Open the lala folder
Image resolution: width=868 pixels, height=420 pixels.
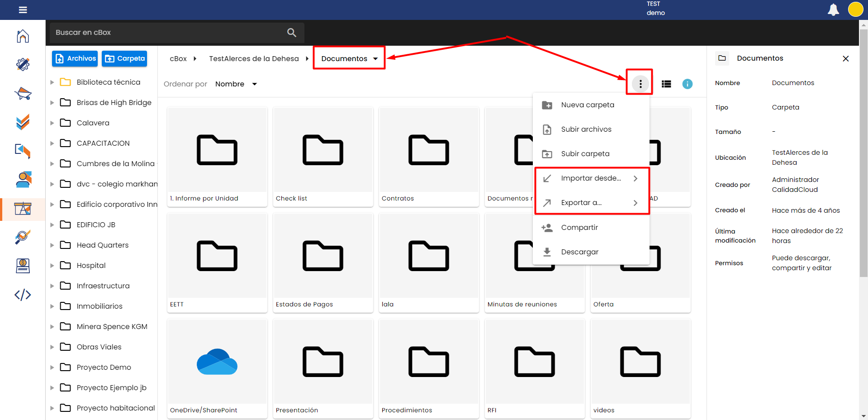click(x=429, y=263)
